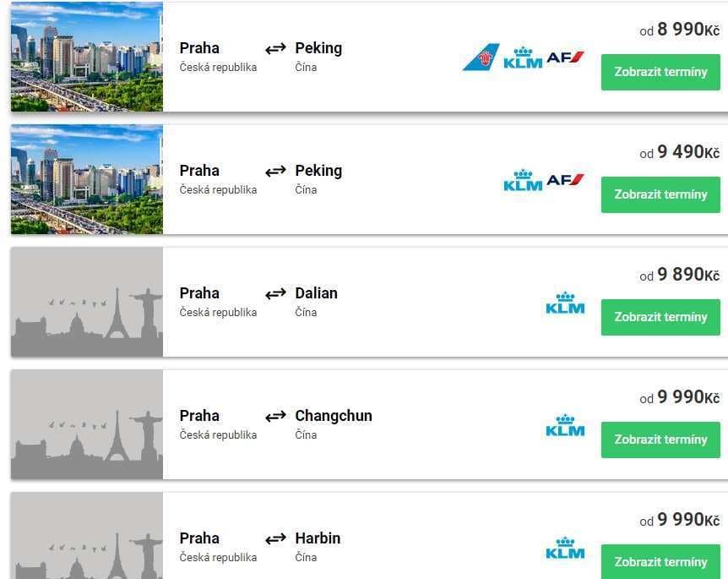
Task: Open the second Beijing skyline photo
Action: click(87, 179)
